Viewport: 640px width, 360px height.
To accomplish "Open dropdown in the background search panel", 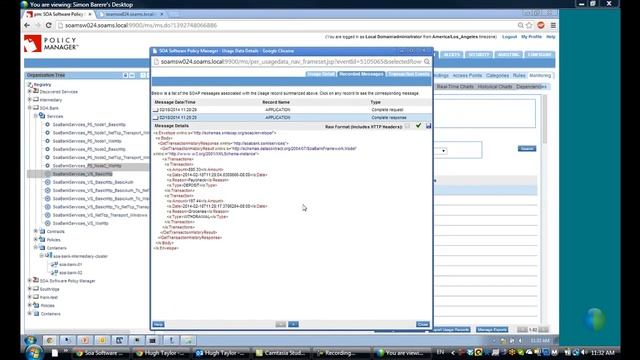I will point(444,151).
